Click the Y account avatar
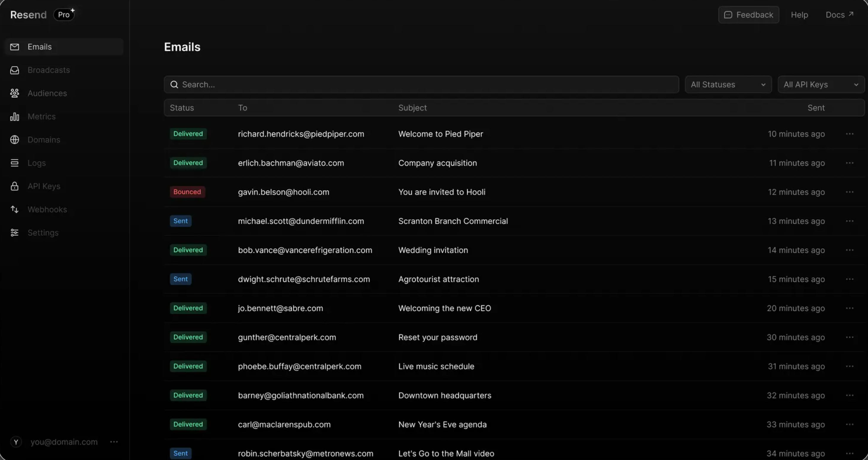Viewport: 868px width, 460px height. tap(16, 442)
